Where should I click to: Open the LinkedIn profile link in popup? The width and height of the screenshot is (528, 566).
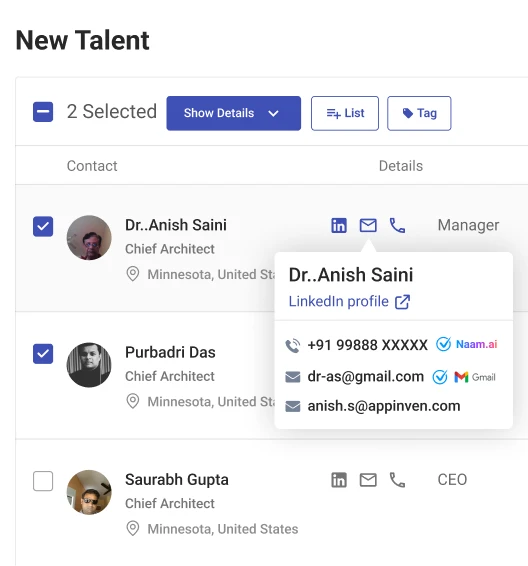click(339, 301)
